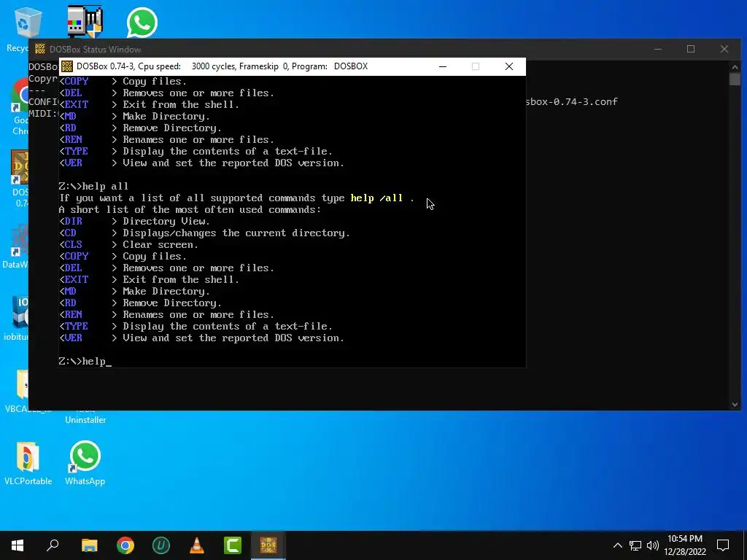
Task: Click the Status Window scrollbar down arrow
Action: click(x=735, y=404)
